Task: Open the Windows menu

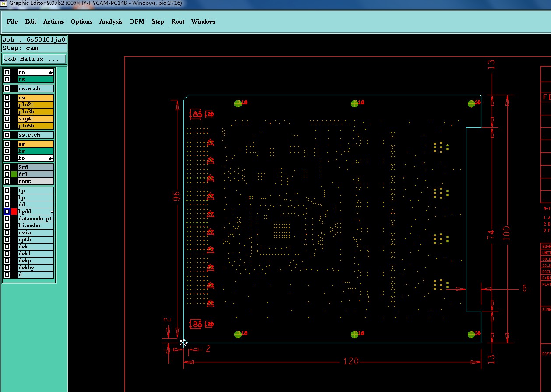Action: point(204,21)
